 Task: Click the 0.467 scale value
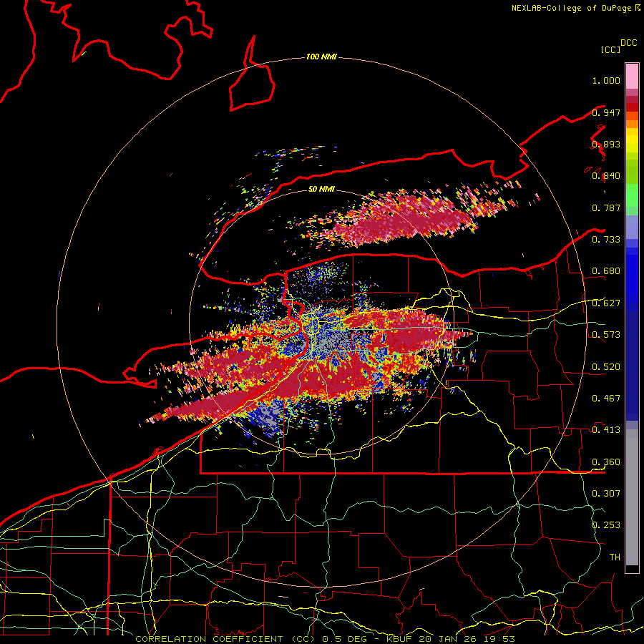(x=606, y=399)
